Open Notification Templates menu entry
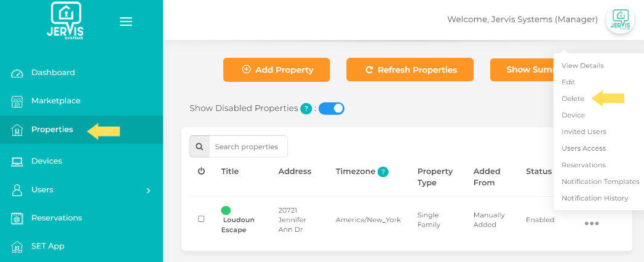The width and height of the screenshot is (644, 262). (600, 181)
